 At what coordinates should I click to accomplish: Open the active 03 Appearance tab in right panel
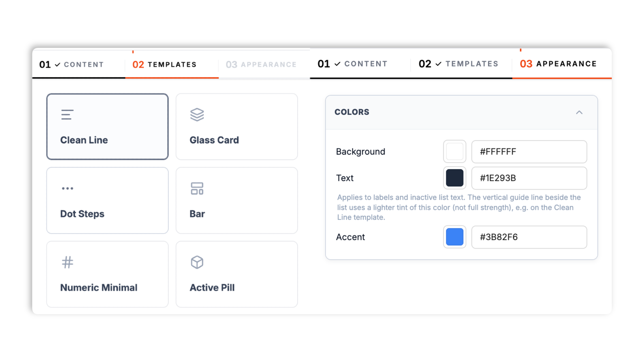562,64
